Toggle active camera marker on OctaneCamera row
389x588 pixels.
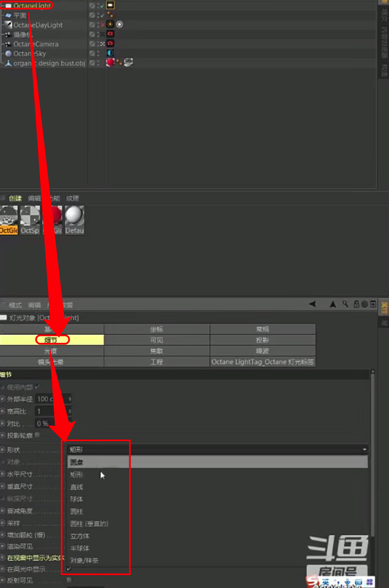point(103,44)
